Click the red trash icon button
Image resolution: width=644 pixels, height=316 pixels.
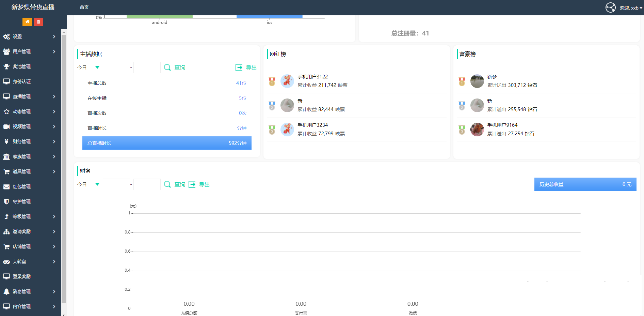pyautogui.click(x=38, y=22)
